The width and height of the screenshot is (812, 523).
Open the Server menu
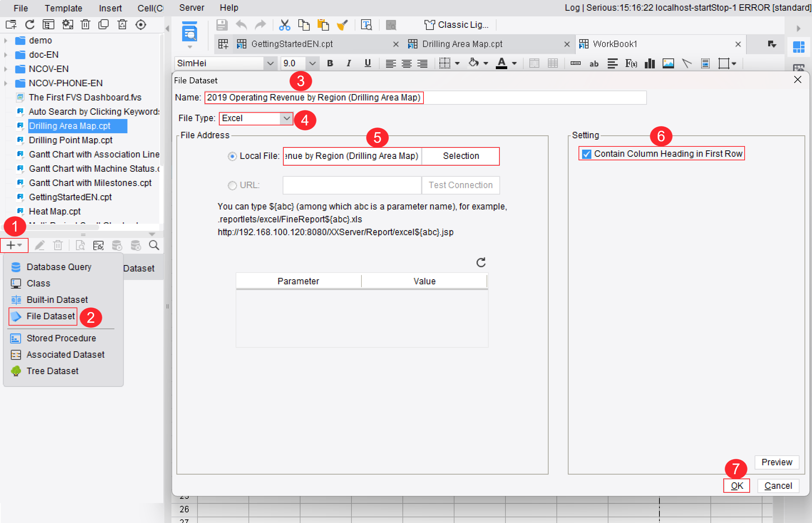(x=192, y=7)
